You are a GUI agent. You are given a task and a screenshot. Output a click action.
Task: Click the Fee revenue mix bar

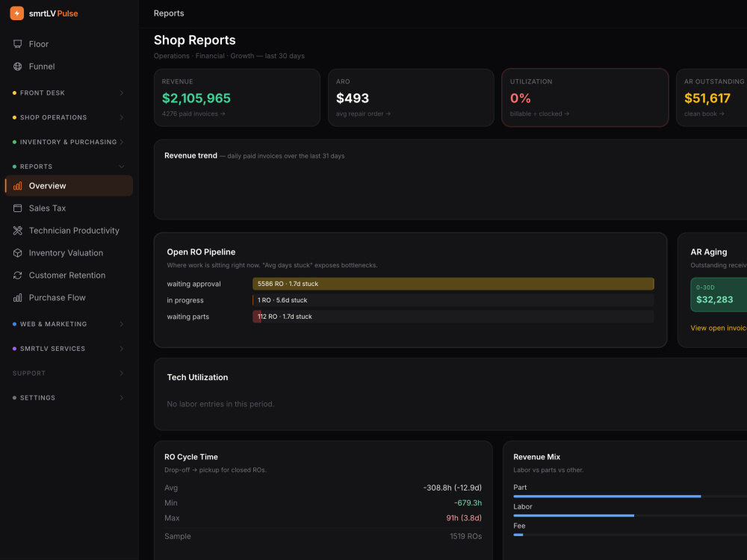point(630,535)
